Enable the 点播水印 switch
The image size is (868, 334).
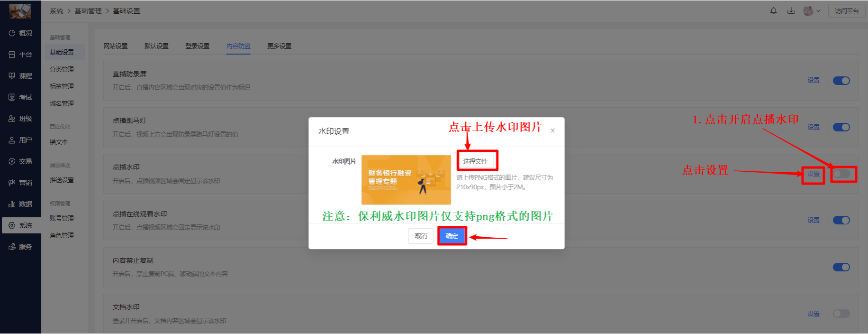click(x=841, y=174)
